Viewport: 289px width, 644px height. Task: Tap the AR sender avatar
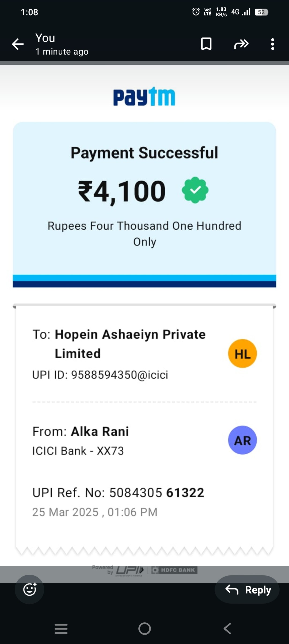242,440
